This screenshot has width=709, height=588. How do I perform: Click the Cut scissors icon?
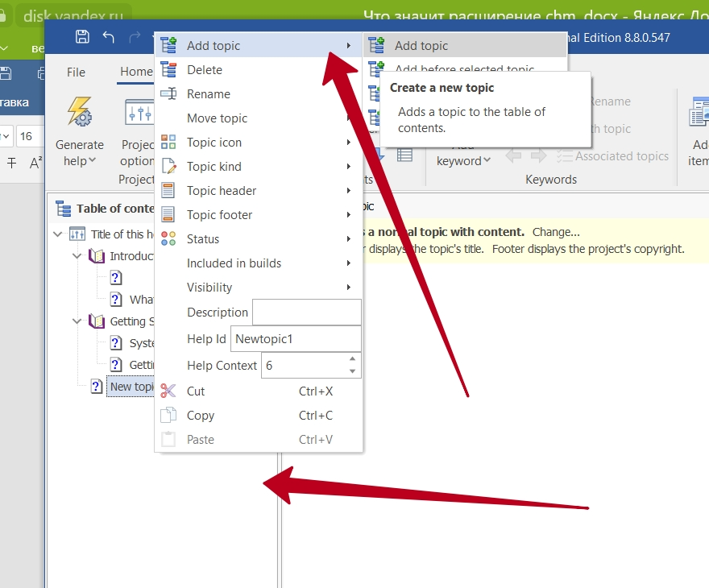coord(168,391)
